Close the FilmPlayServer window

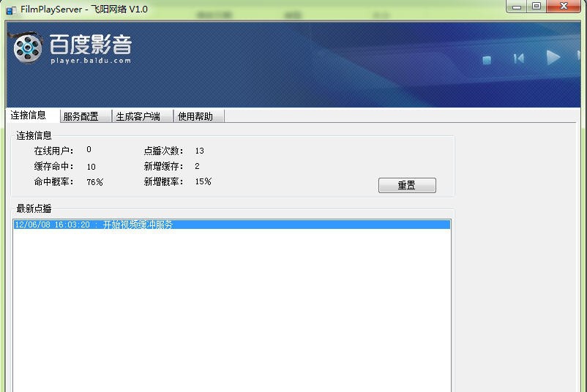tap(564, 7)
